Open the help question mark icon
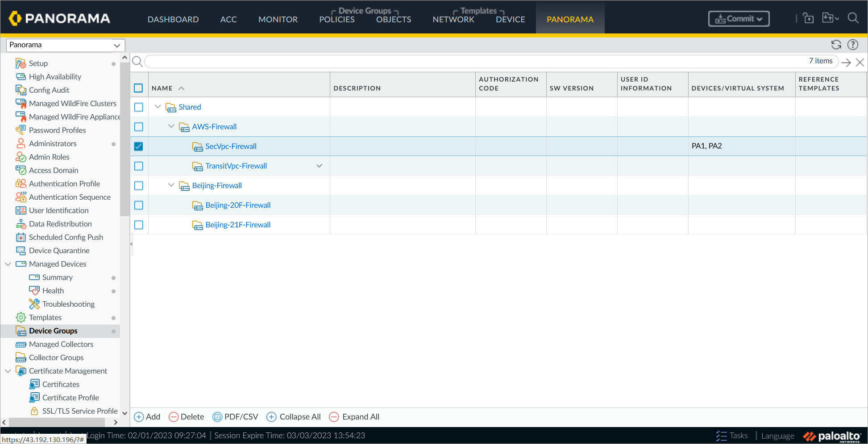This screenshot has width=868, height=444. click(852, 45)
